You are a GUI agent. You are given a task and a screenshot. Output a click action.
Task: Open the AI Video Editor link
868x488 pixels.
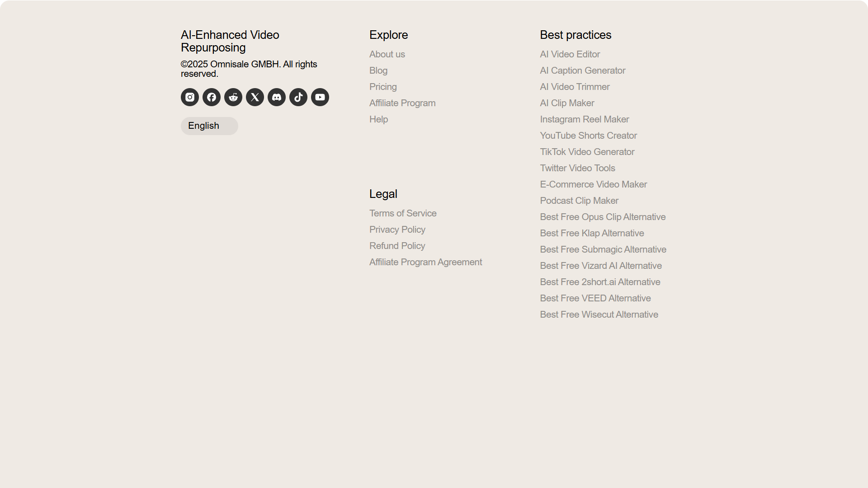click(570, 54)
